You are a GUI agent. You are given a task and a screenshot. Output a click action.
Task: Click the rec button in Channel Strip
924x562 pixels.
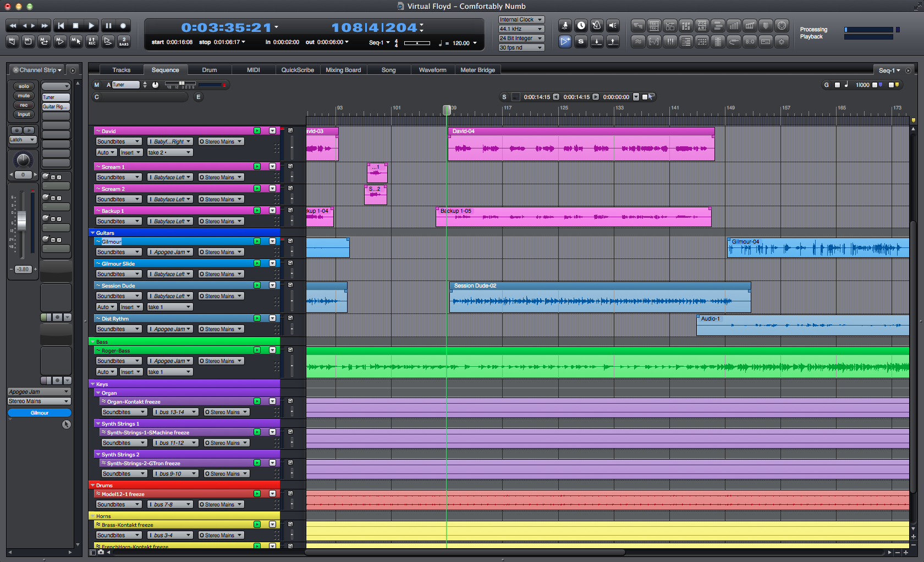(x=24, y=105)
